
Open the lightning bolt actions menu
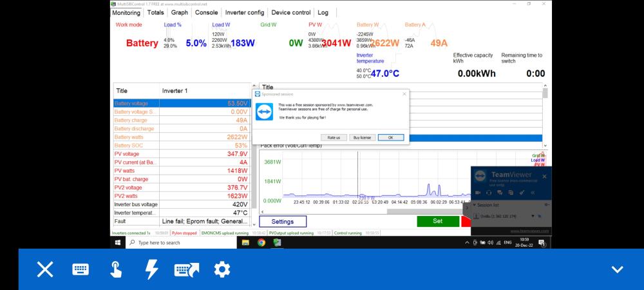pyautogui.click(x=152, y=270)
